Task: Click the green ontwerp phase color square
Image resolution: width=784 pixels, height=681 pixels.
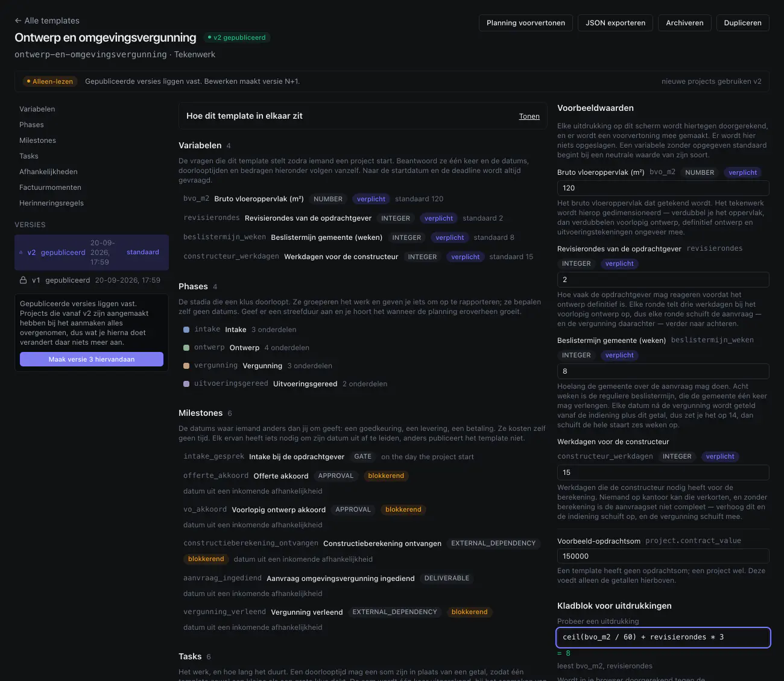Action: (186, 348)
